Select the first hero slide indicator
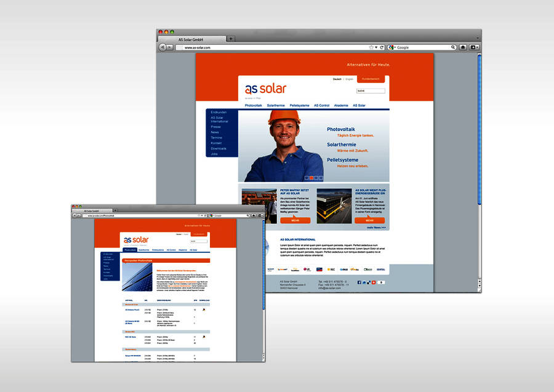Image resolution: width=554 pixels, height=392 pixels. click(307, 178)
